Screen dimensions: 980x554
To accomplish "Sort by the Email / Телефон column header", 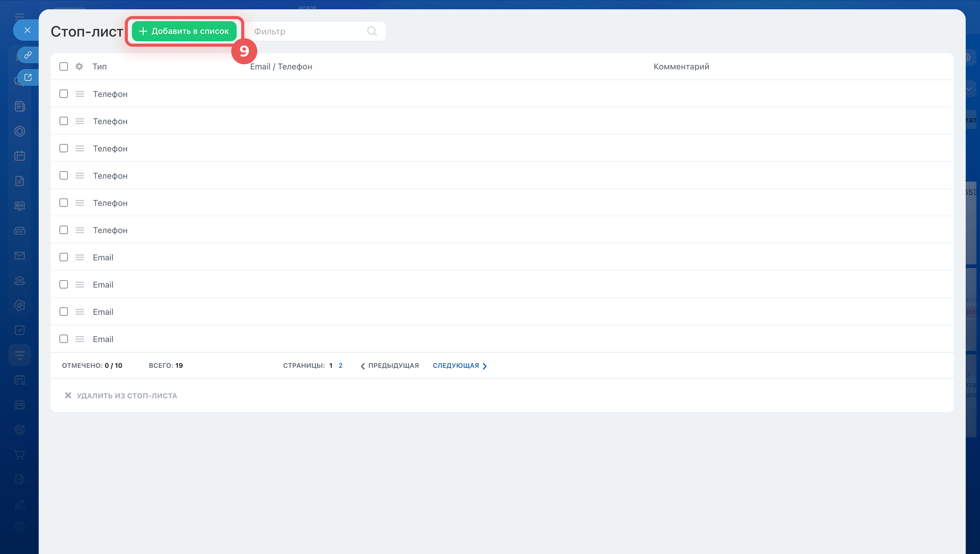I will tap(281, 67).
